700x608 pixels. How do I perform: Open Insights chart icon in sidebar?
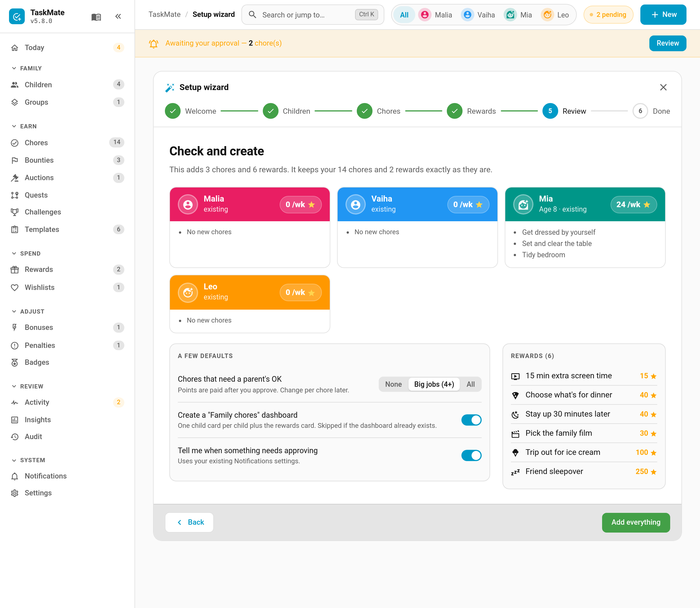tap(15, 420)
